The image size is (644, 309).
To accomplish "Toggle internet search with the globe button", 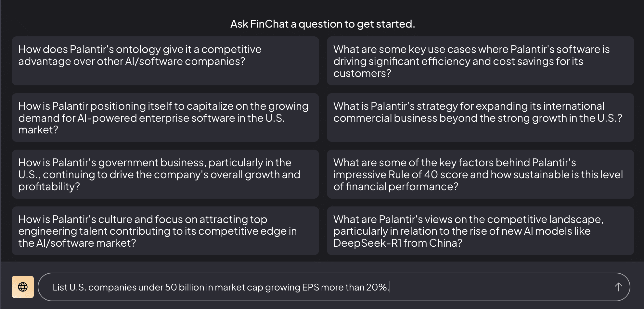I will tap(23, 287).
